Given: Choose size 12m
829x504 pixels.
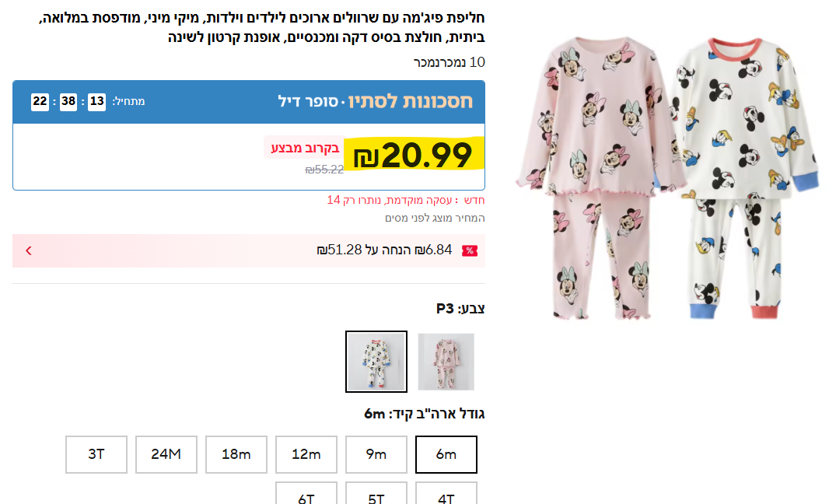Looking at the screenshot, I should coord(306,454).
